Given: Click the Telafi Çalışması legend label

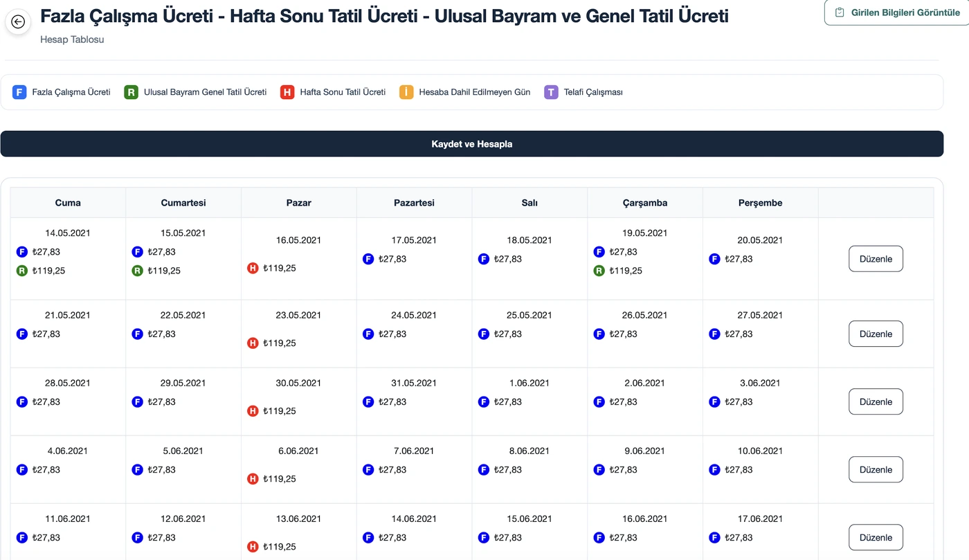Looking at the screenshot, I should 593,92.
